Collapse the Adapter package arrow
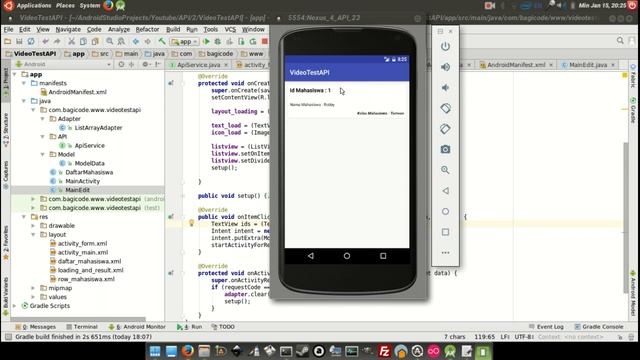Screen dimensions: 640x360 tap(42, 119)
